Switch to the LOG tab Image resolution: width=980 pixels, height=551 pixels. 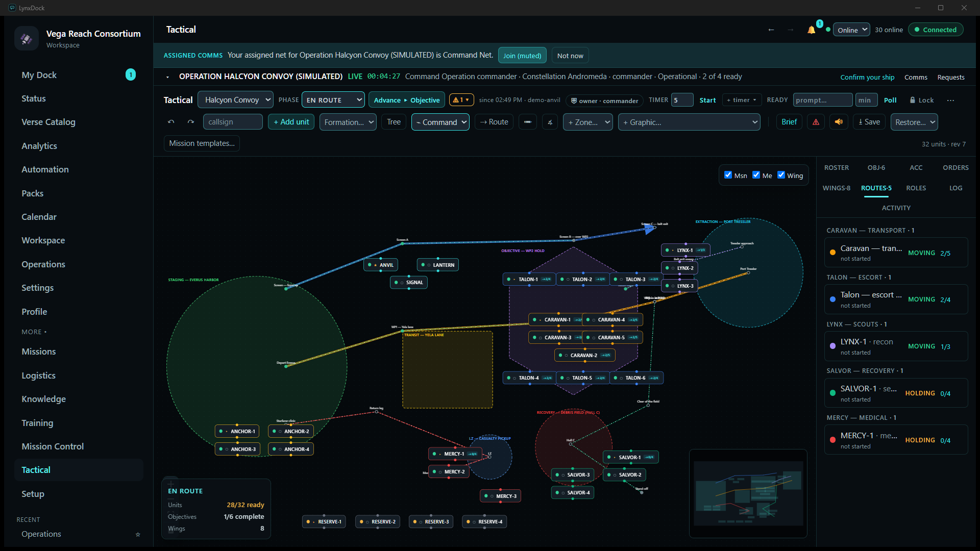click(955, 188)
